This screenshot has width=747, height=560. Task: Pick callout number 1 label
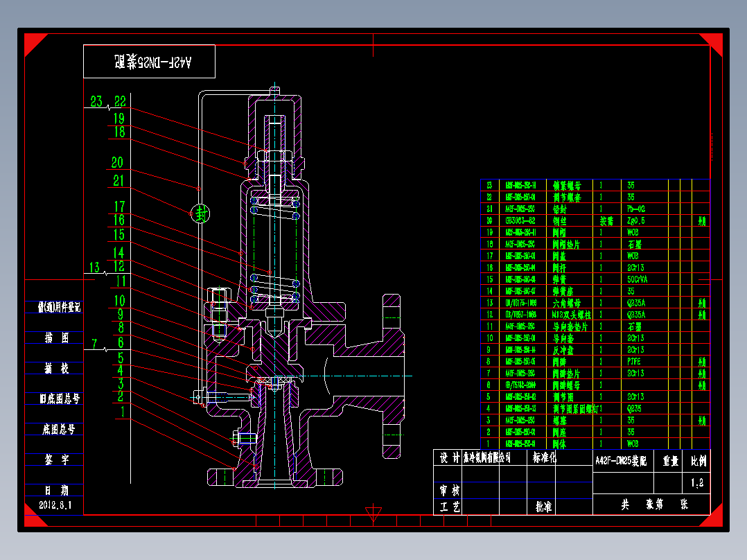pos(123,411)
